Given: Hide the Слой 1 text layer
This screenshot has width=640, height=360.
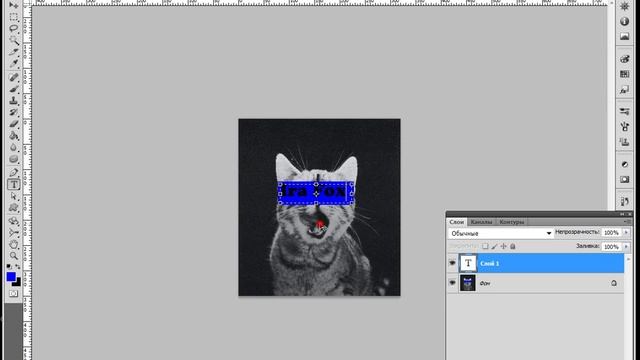Looking at the screenshot, I should pyautogui.click(x=452, y=263).
